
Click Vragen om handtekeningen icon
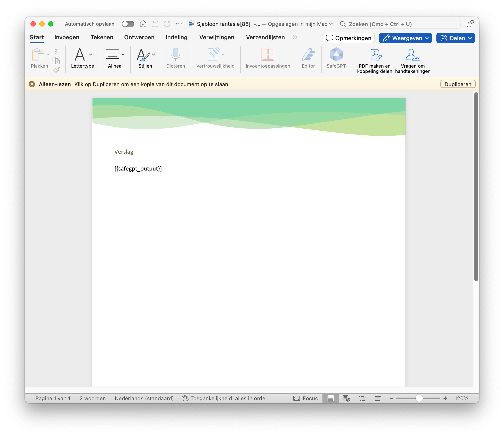click(x=412, y=55)
